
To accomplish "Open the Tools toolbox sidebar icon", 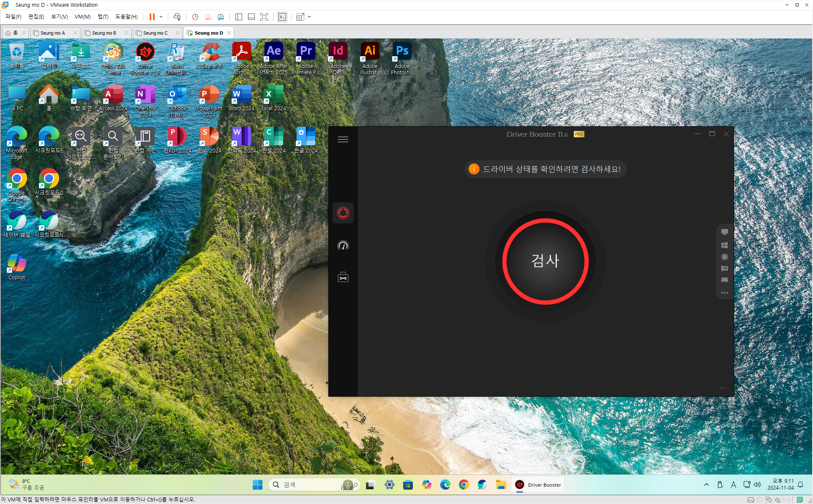I will coord(343,278).
